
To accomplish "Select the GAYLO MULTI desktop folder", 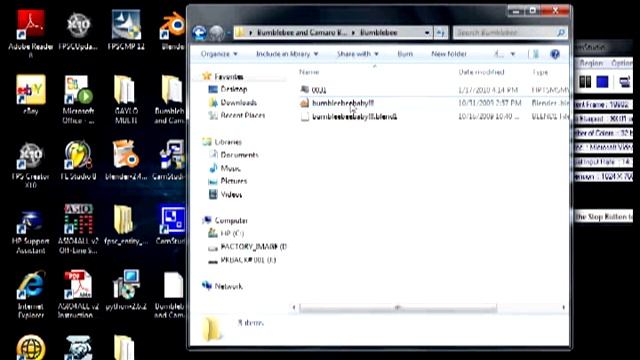I will pos(126,100).
